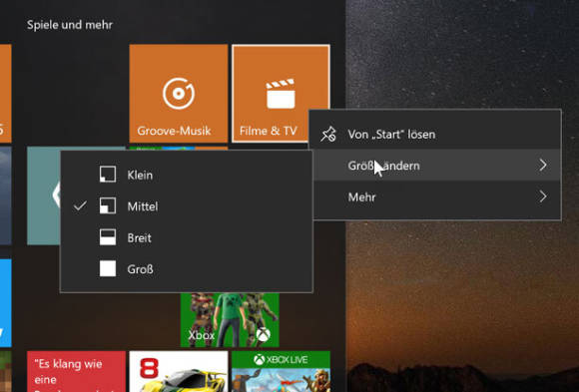
Task: Click the checkmark beside Mittel
Action: point(80,205)
